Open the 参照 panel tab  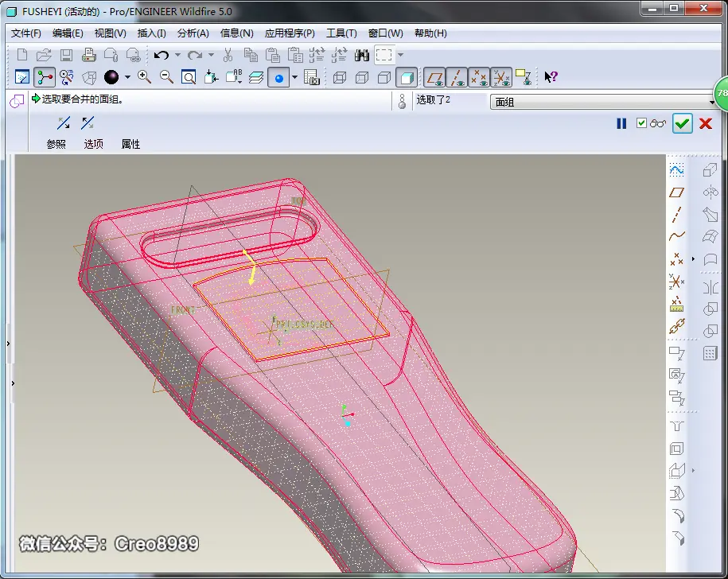point(56,144)
